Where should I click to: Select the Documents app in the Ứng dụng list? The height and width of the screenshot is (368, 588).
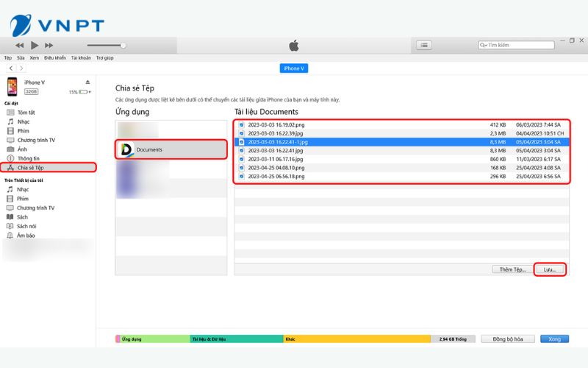coord(149,149)
